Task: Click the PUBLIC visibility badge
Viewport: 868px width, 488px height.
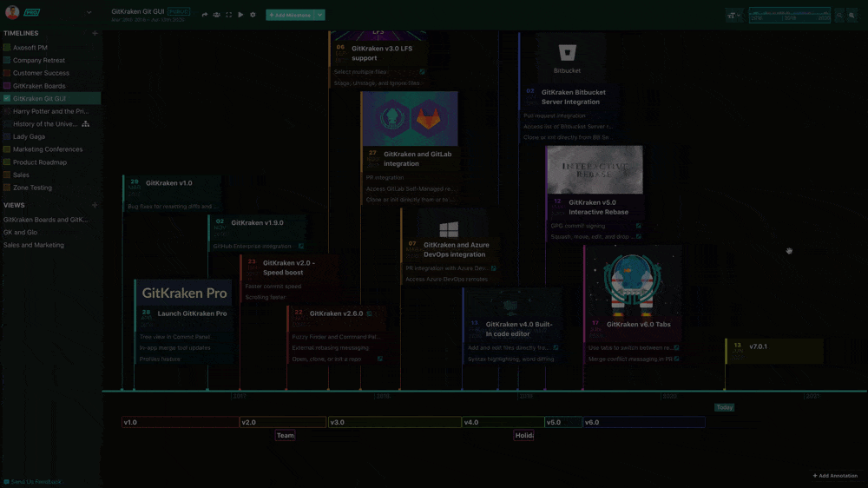Action: point(179,11)
